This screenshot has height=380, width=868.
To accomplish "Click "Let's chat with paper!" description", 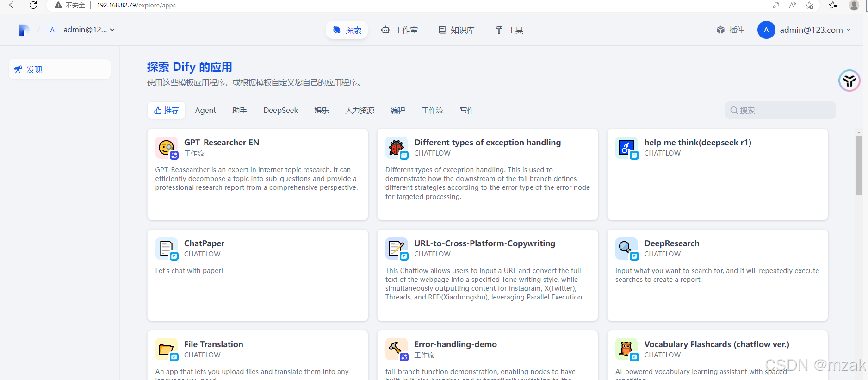I will [x=189, y=271].
